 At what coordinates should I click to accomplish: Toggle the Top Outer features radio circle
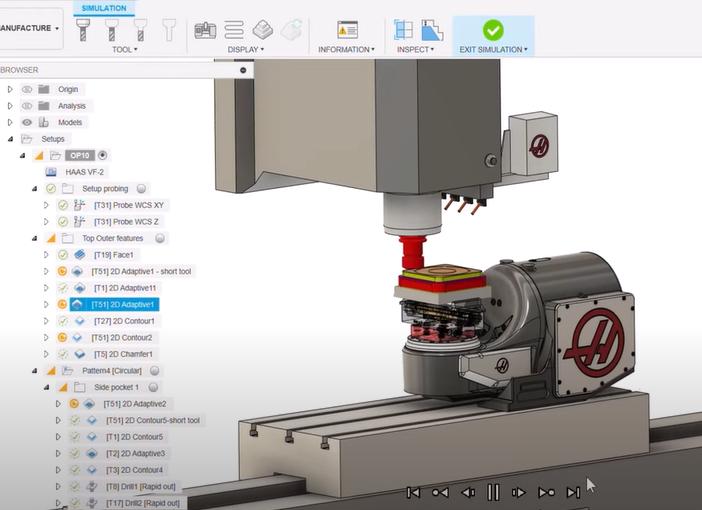click(160, 238)
